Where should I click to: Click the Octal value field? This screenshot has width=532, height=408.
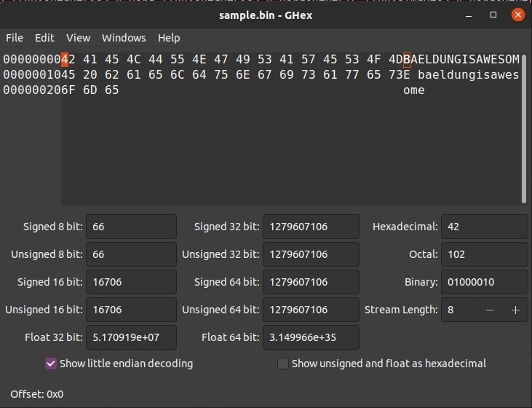tap(484, 254)
